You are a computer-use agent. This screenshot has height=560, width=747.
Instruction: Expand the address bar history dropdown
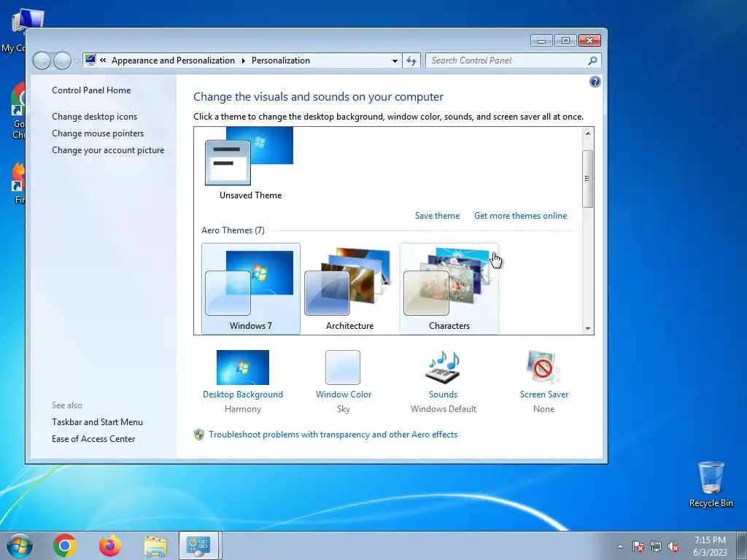coord(395,61)
